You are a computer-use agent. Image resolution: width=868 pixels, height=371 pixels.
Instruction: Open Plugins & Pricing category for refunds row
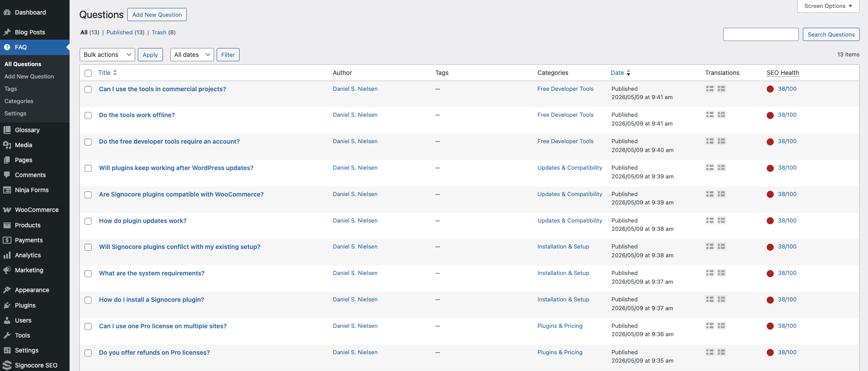[560, 352]
